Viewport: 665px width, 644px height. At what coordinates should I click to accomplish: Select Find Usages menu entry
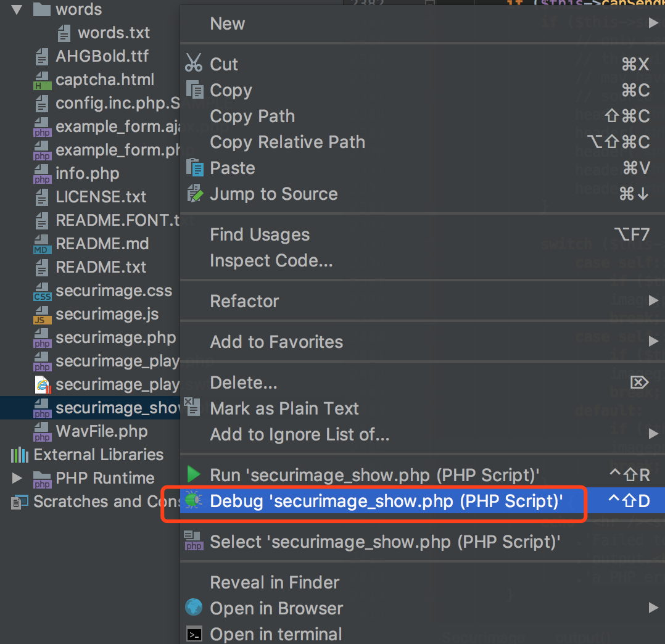(260, 234)
